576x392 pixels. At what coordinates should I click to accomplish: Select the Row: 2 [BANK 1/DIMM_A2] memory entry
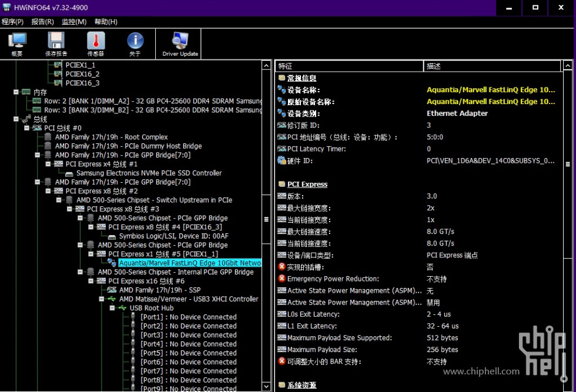pyautogui.click(x=153, y=101)
